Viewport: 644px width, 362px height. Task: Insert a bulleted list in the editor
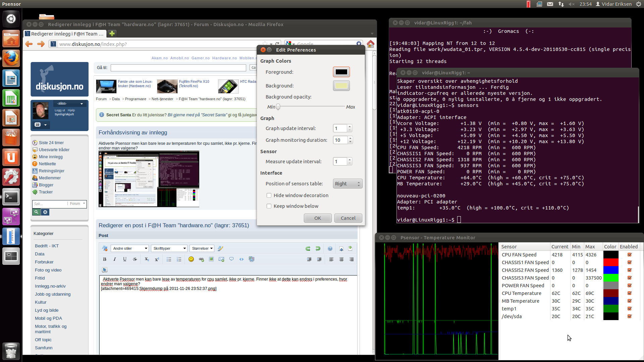tap(169, 259)
